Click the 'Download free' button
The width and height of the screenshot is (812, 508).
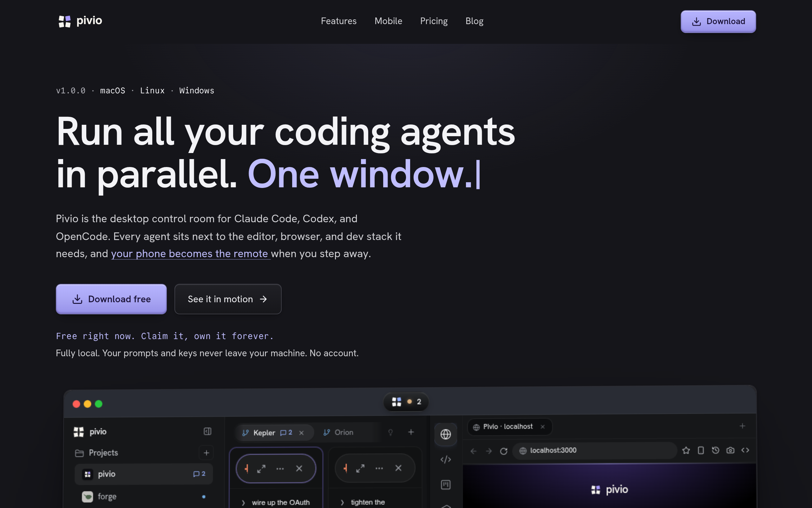[111, 299]
